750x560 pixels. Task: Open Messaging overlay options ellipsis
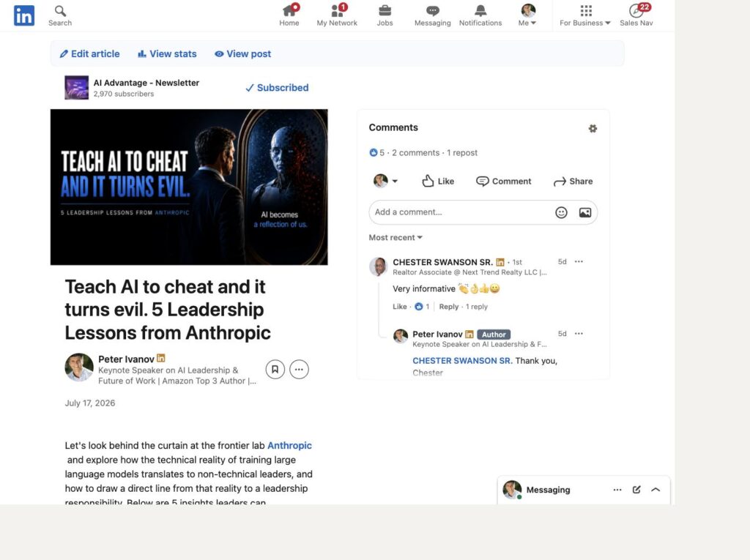pyautogui.click(x=617, y=490)
